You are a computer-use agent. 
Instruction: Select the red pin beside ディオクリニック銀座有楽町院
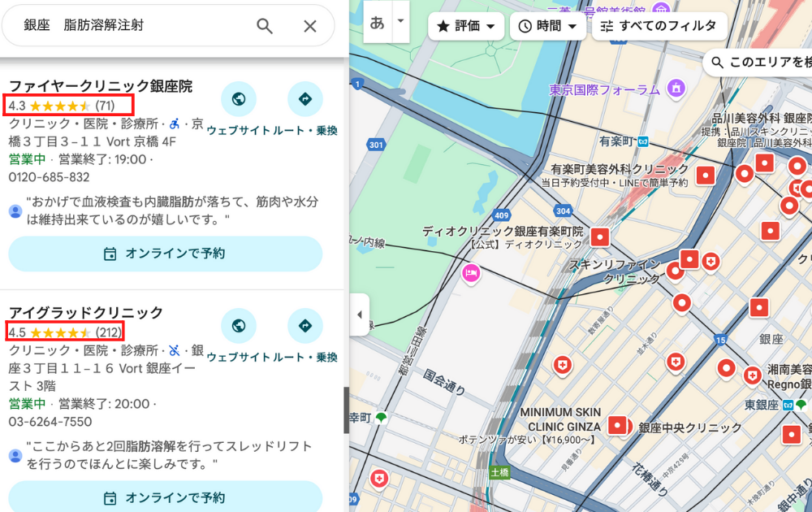coord(600,237)
